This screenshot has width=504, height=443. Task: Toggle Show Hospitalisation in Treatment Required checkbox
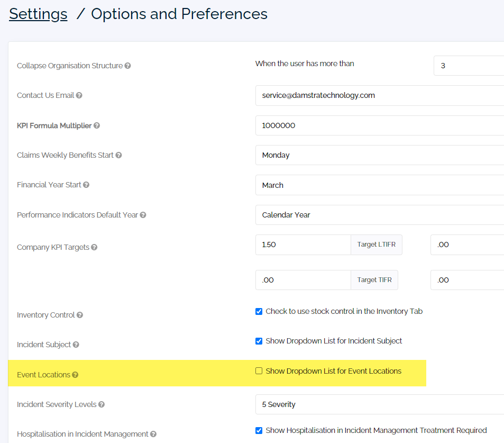tap(259, 430)
